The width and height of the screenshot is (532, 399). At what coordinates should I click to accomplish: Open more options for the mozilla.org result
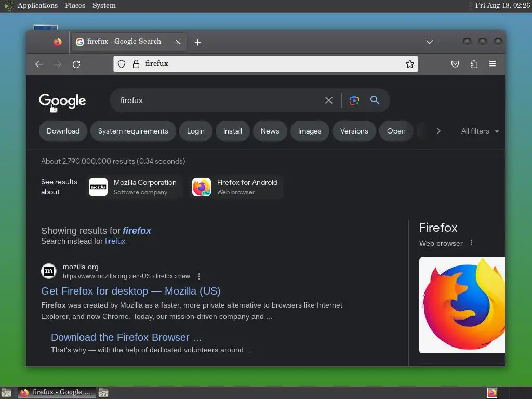pos(199,276)
